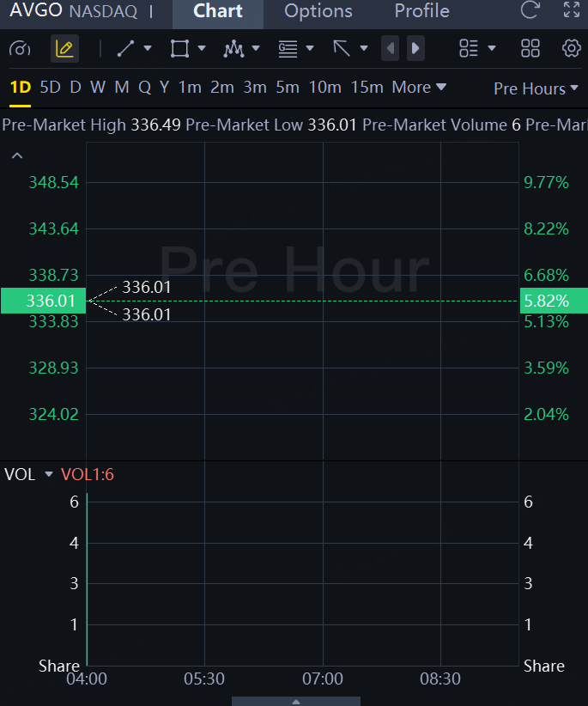The image size is (588, 706).
Task: Open the Pre Hours dropdown
Action: (x=536, y=88)
